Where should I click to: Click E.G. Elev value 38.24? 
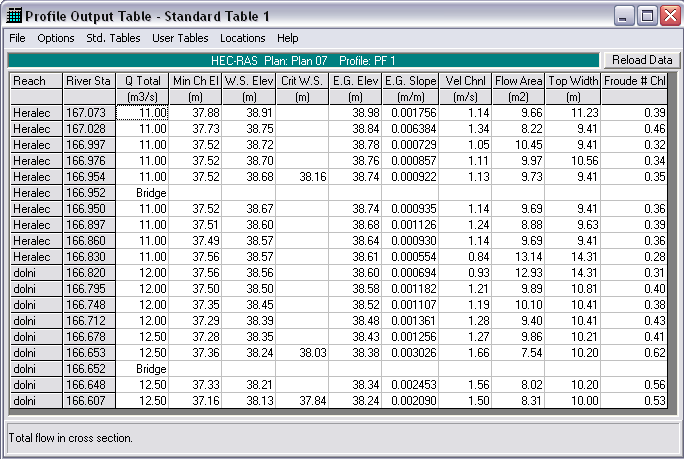point(355,401)
